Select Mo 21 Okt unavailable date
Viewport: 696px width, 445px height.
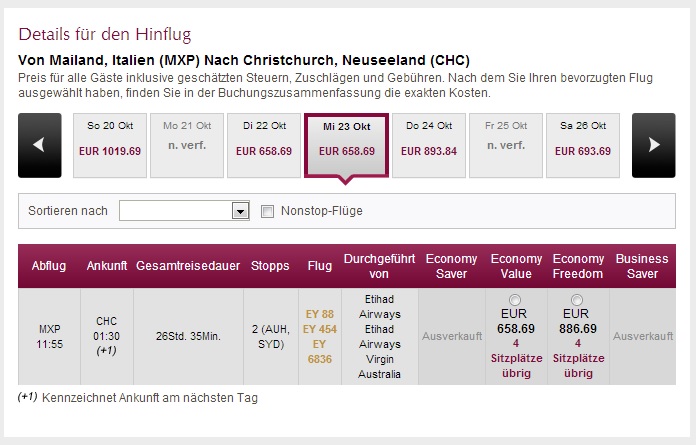point(187,145)
